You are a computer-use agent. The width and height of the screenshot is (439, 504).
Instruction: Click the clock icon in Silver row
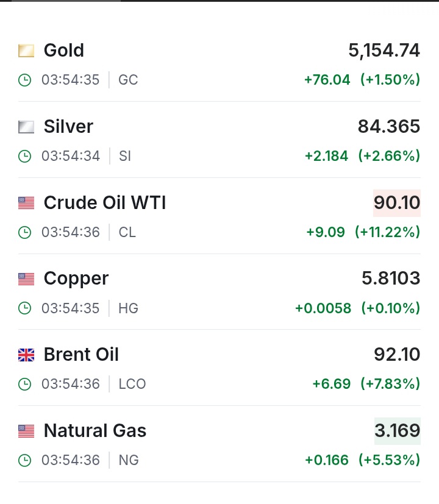(25, 156)
